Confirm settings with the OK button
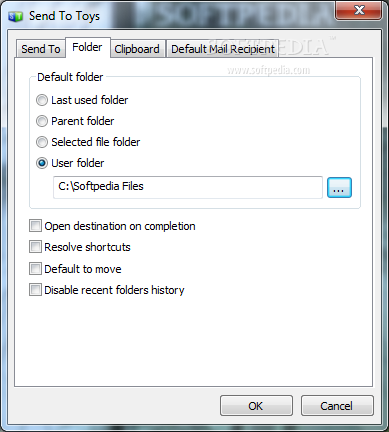 256,406
